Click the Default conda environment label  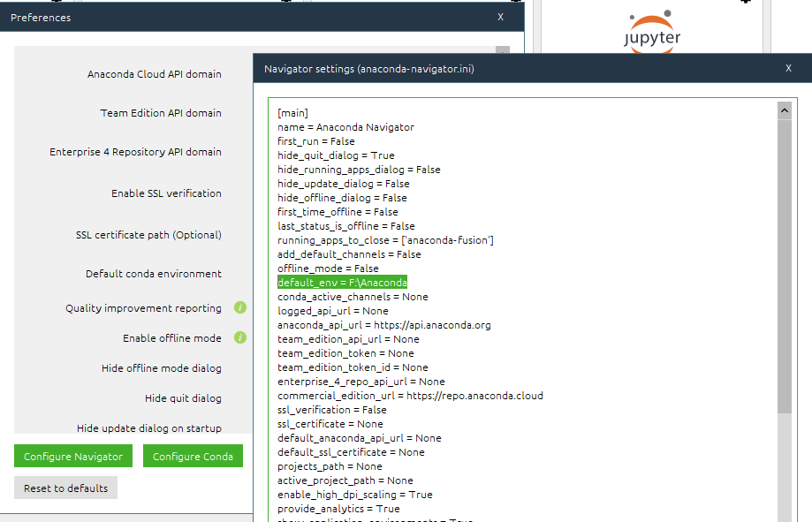click(x=154, y=274)
